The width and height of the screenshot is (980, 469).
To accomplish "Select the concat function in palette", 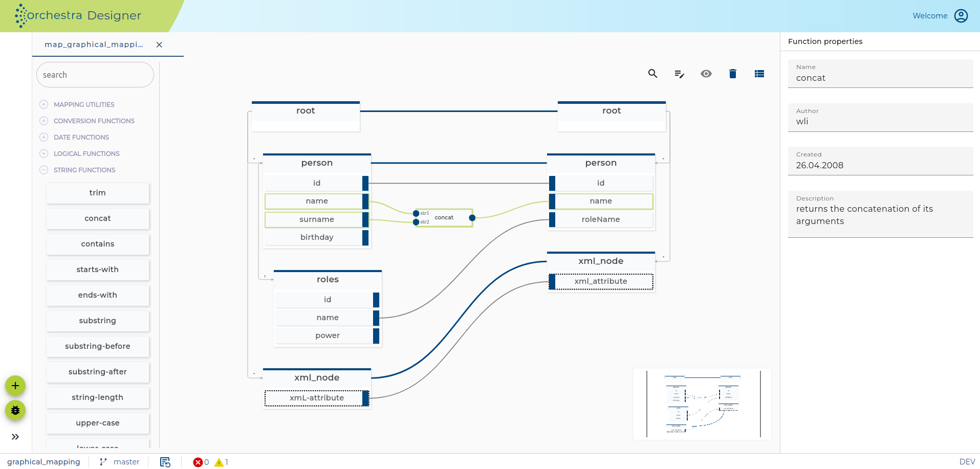I will (98, 218).
